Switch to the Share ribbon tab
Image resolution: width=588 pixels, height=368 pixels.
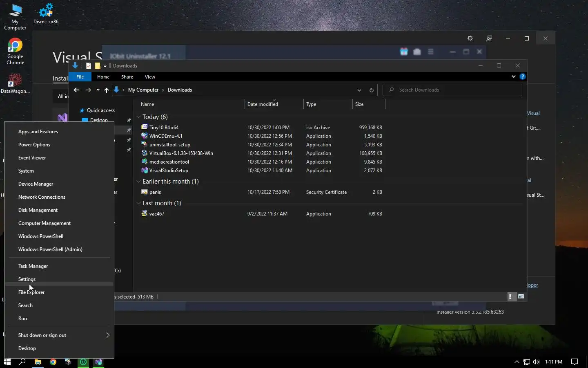127,77
